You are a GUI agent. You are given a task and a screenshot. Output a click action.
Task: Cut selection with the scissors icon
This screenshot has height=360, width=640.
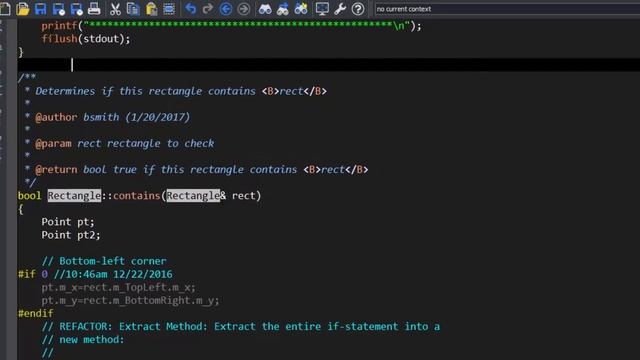pyautogui.click(x=116, y=9)
